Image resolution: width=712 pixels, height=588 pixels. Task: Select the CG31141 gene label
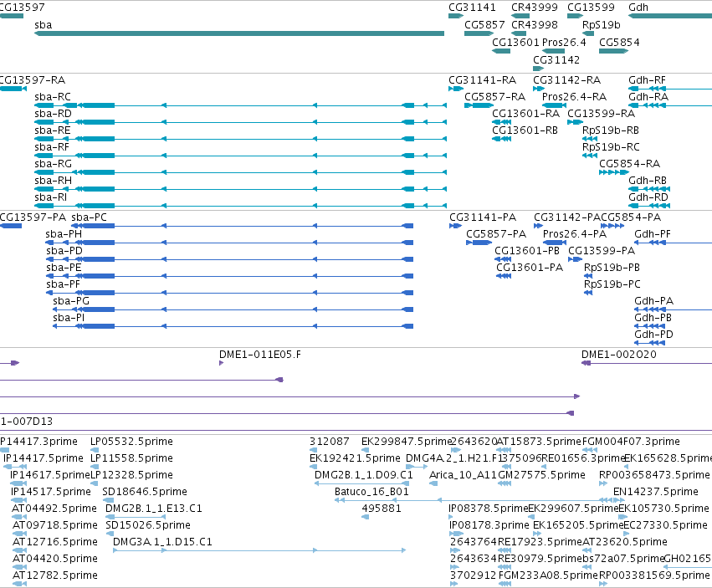click(472, 8)
